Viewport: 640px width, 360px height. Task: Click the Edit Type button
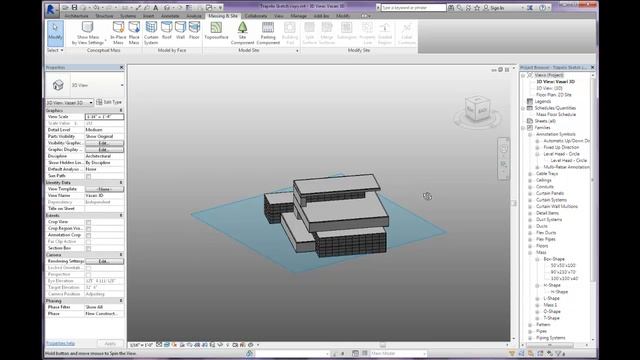[x=109, y=102]
